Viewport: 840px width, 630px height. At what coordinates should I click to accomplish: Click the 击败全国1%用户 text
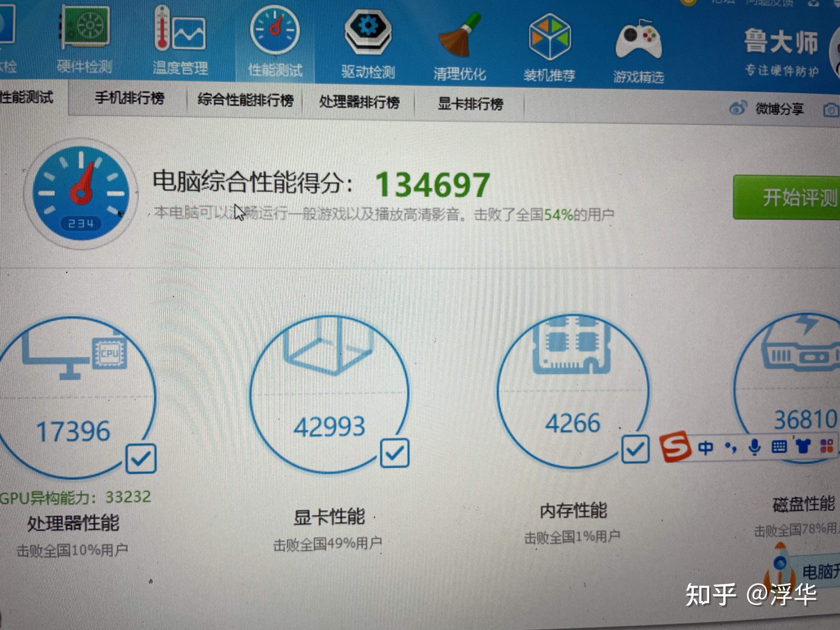click(572, 537)
